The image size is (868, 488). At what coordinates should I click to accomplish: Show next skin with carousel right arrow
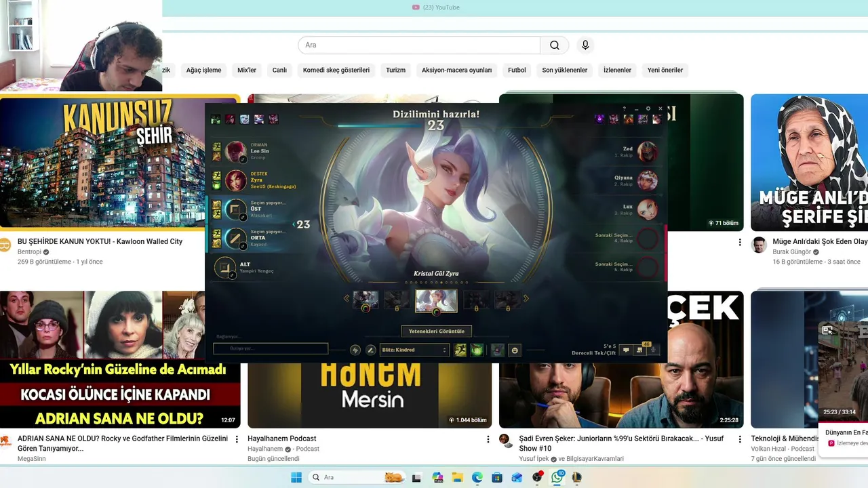pyautogui.click(x=526, y=298)
